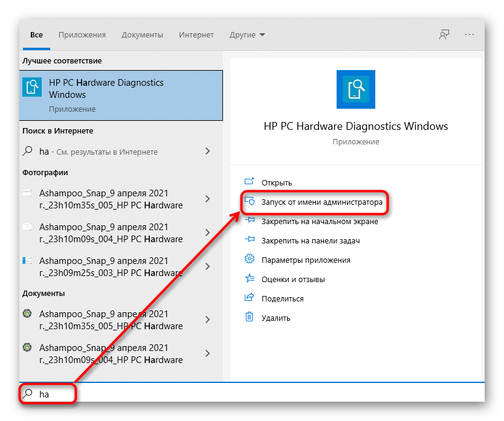
Task: Expand first photo result chevron
Action: point(207,199)
